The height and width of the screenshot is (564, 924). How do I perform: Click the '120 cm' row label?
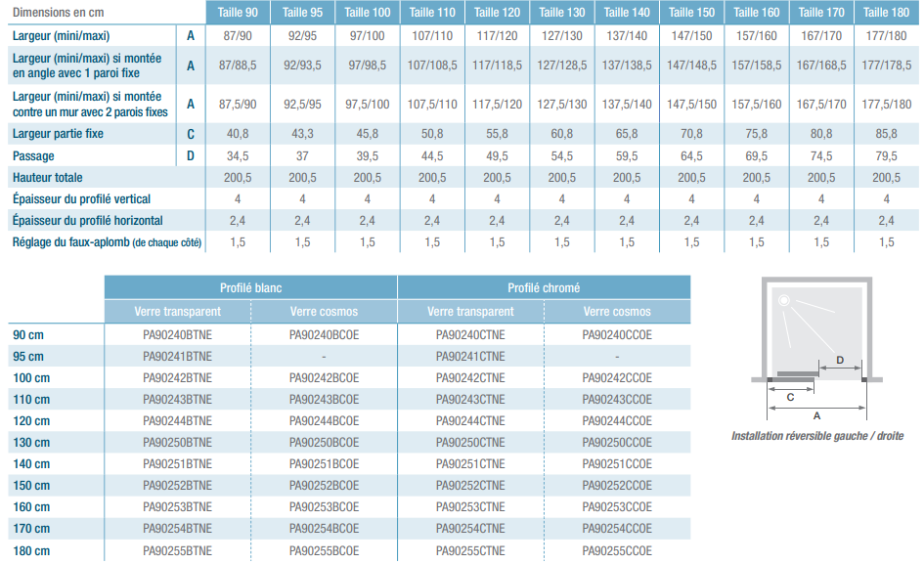(31, 420)
